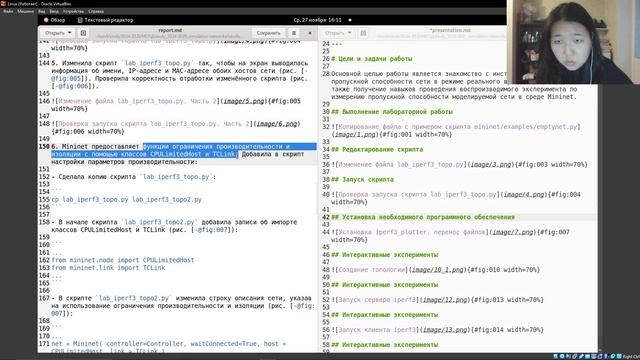This screenshot has height=360, width=640.
Task: Close the report.md editor window
Action: pyautogui.click(x=310, y=33)
